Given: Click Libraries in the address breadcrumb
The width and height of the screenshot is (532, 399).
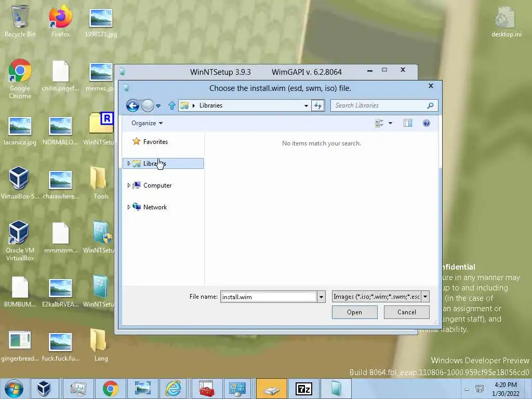Looking at the screenshot, I should coord(211,105).
